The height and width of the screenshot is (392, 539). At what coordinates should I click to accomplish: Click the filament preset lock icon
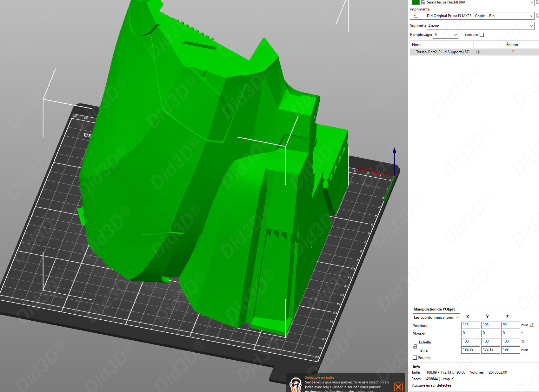(423, 2)
